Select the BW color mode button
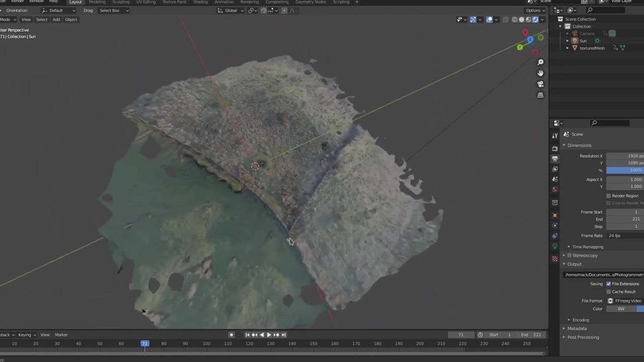 pyautogui.click(x=621, y=309)
